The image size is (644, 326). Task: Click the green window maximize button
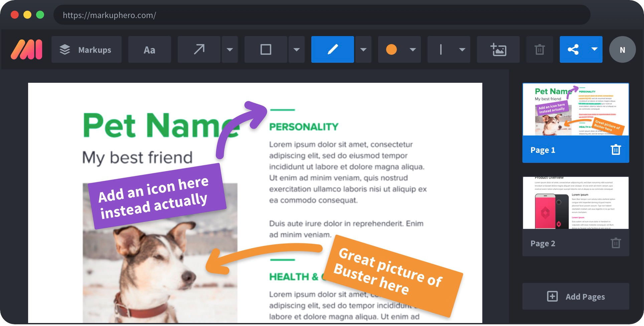40,15
